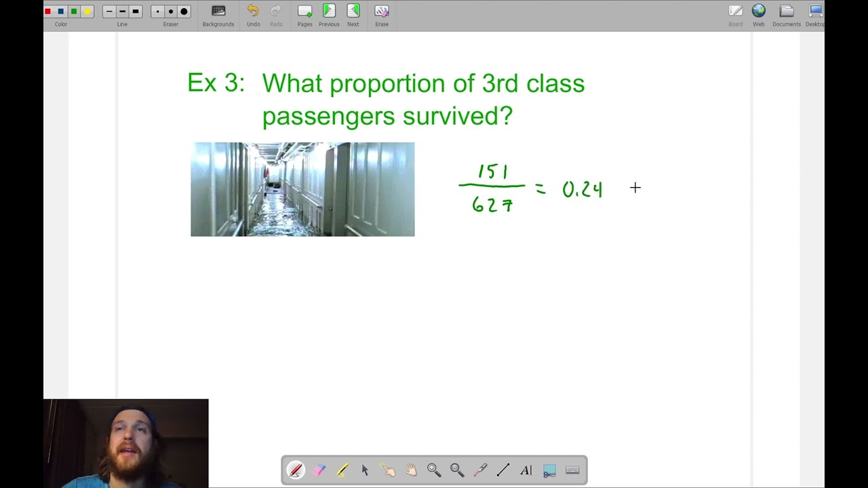Viewport: 868px width, 488px height.
Task: Select the Zoom In magnifier
Action: click(x=434, y=470)
